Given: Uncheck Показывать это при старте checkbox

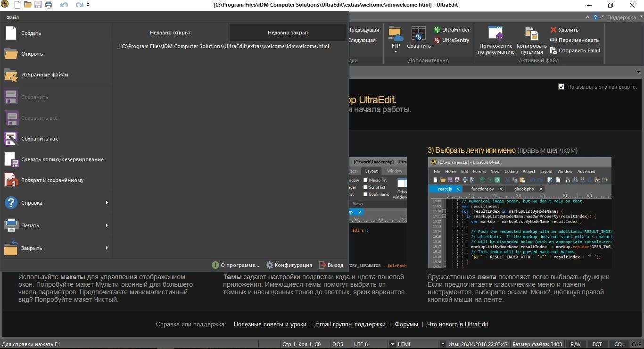Looking at the screenshot, I should (561, 87).
